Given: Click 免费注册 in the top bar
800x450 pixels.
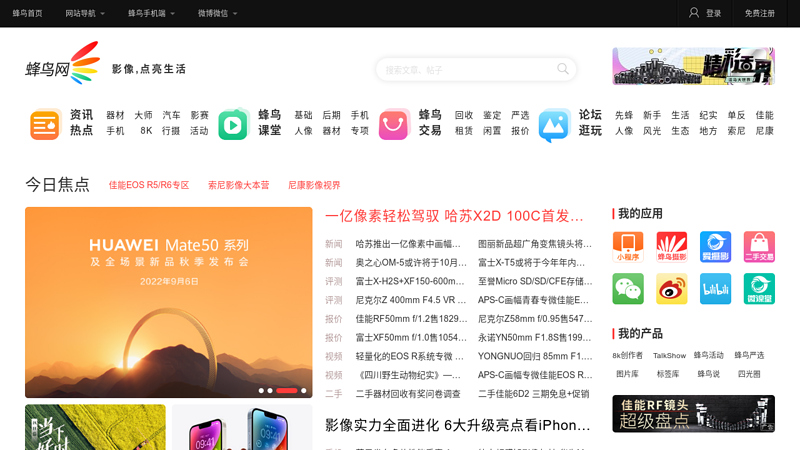Looking at the screenshot, I should [759, 13].
